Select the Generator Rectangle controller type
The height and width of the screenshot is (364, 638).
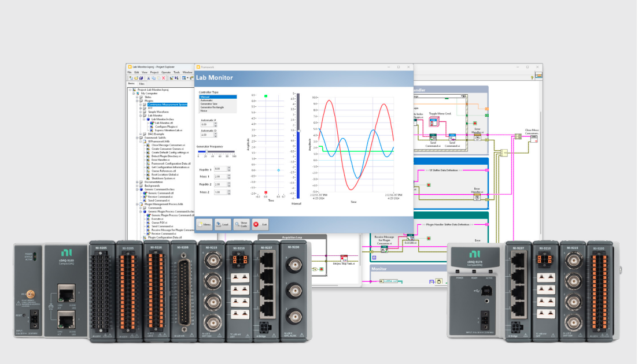219,109
